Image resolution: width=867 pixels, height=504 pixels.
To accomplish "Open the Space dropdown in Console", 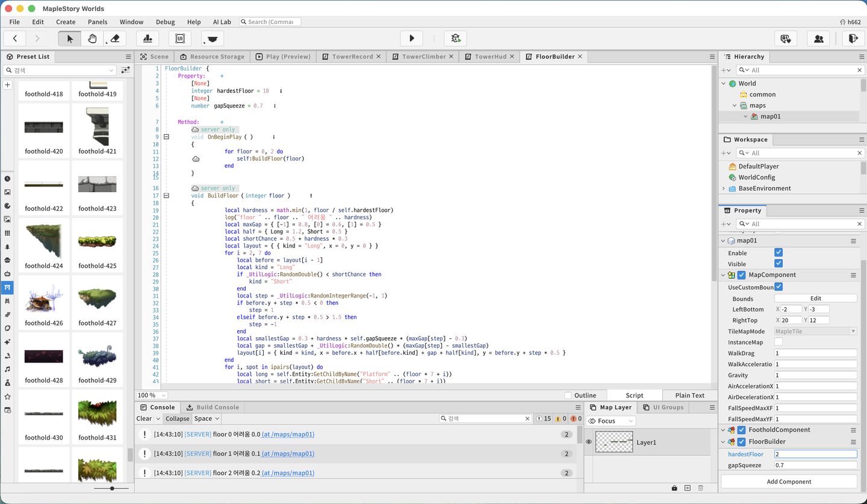I will point(207,418).
